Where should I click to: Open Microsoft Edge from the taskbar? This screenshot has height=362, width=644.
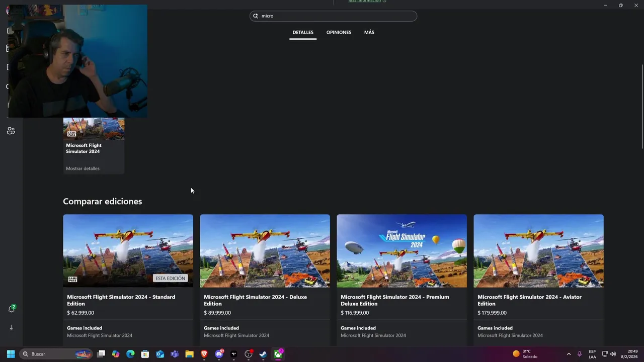pos(130,354)
